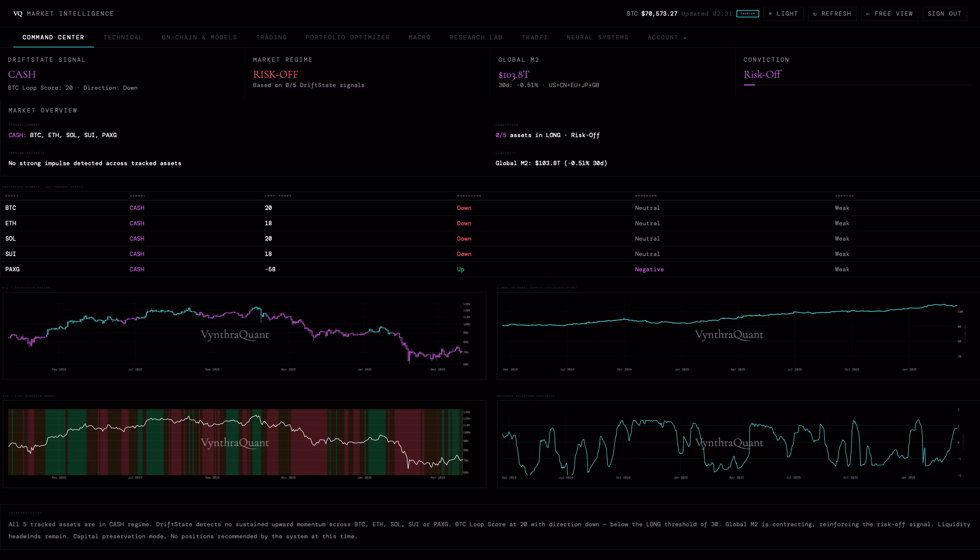
Task: Click the sun icon for light mode
Action: pos(770,14)
